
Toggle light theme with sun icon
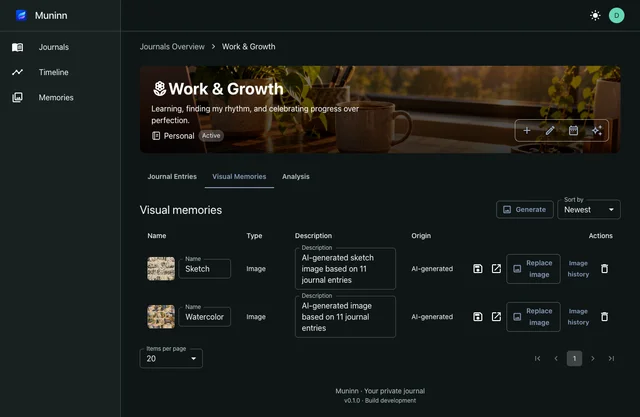595,16
